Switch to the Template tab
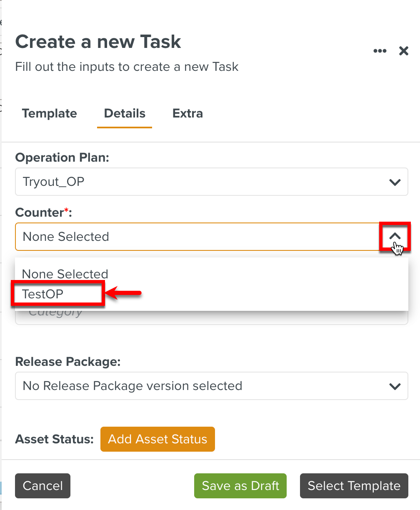420x510 pixels. click(x=50, y=114)
